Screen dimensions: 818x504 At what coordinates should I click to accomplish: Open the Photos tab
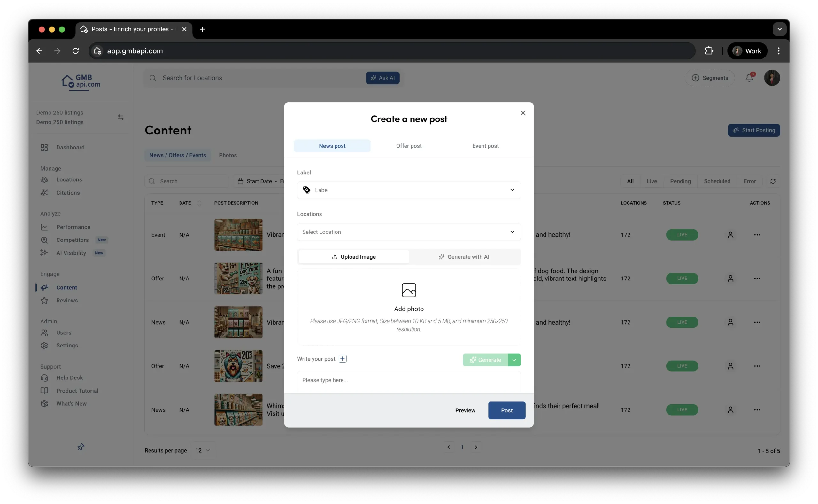point(228,155)
